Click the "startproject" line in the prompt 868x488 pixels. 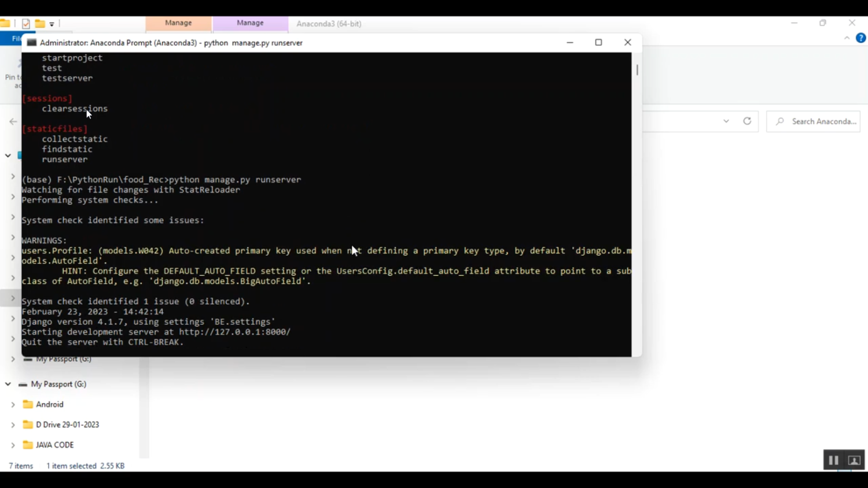click(x=72, y=58)
